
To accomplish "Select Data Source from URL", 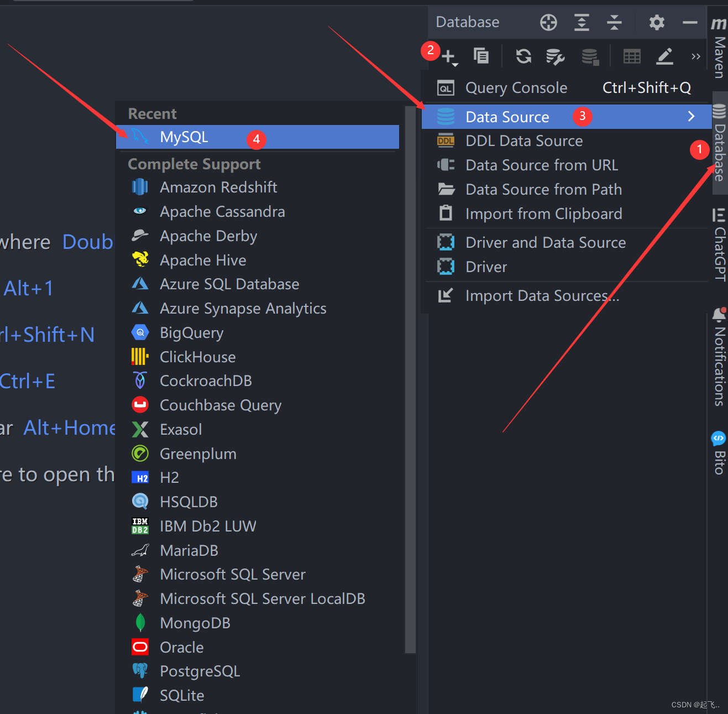I will point(566,165).
